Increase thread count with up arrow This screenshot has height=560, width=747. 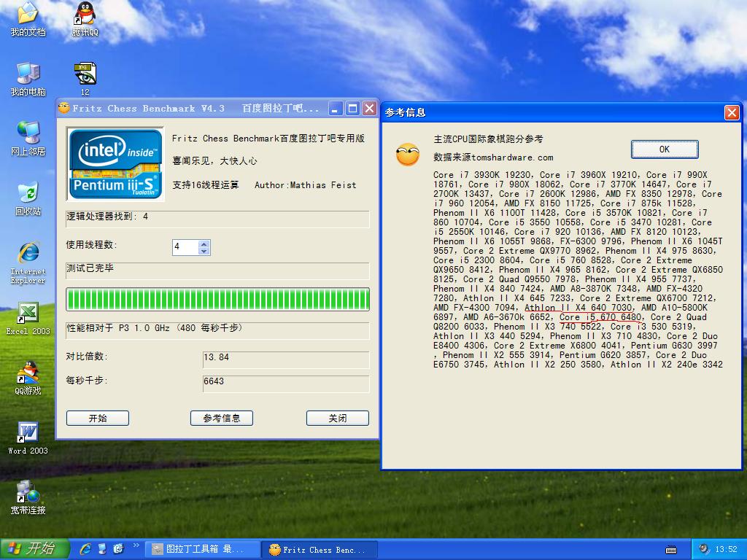click(204, 244)
